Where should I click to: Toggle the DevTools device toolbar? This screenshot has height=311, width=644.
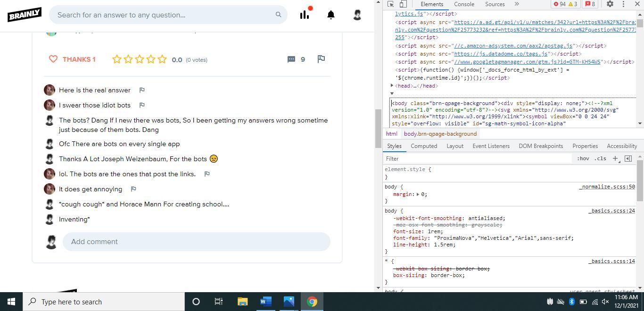click(x=403, y=4)
